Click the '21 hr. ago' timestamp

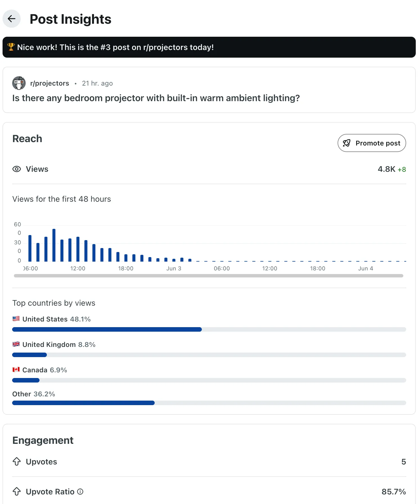click(x=97, y=83)
